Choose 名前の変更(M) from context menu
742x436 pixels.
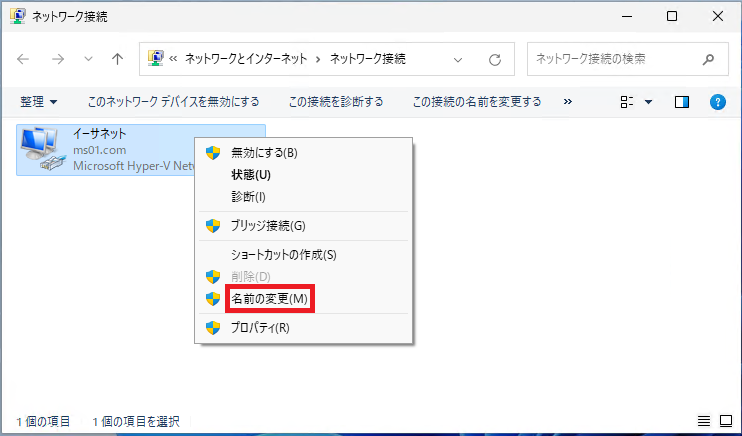[x=303, y=299]
